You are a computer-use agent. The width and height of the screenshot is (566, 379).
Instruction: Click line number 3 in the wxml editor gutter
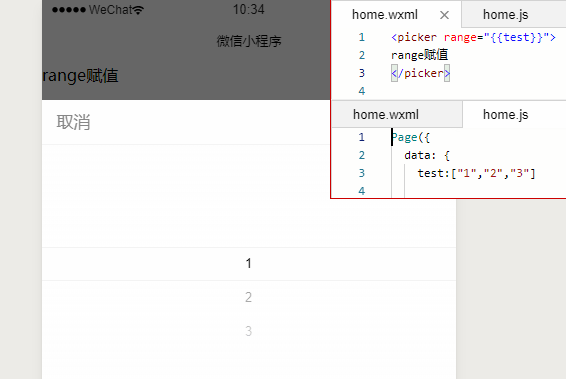(x=362, y=73)
